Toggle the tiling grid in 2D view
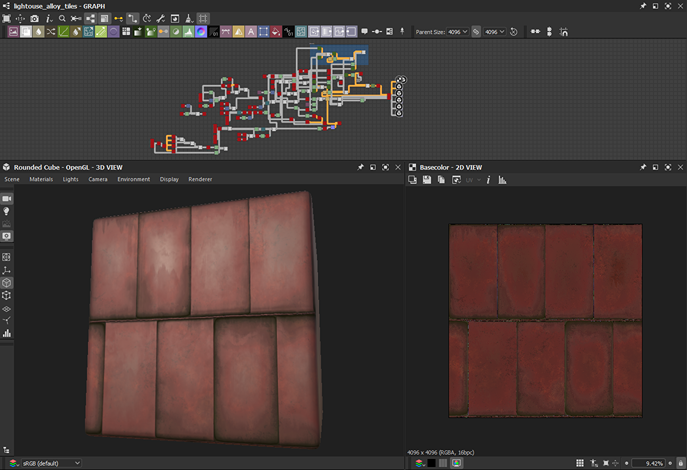Screen dimensions: 687x470 point(581,463)
